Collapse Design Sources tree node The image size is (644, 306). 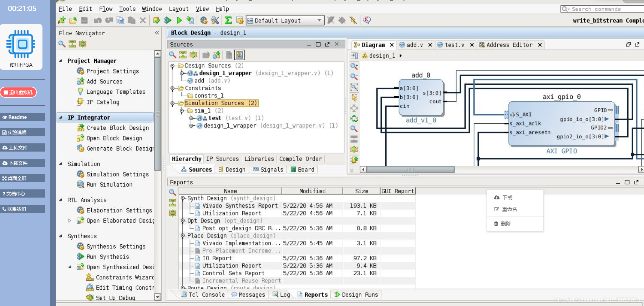tap(172, 66)
